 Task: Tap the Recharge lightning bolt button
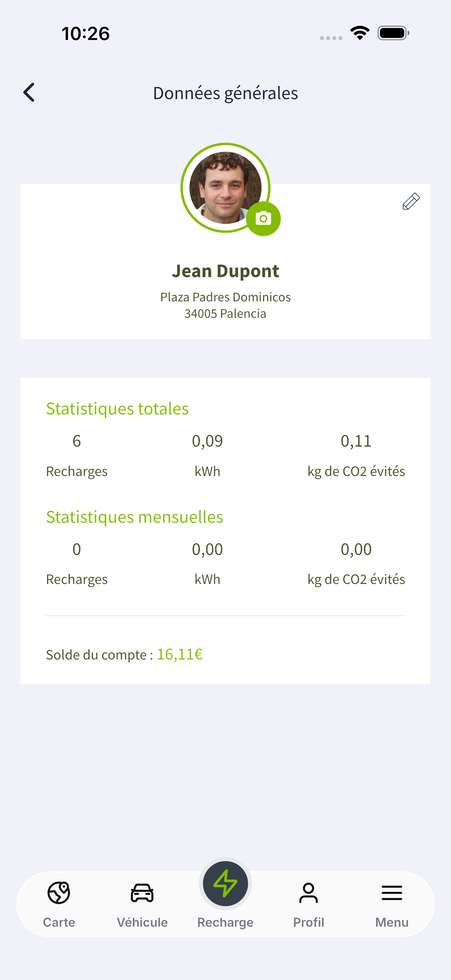click(x=225, y=883)
